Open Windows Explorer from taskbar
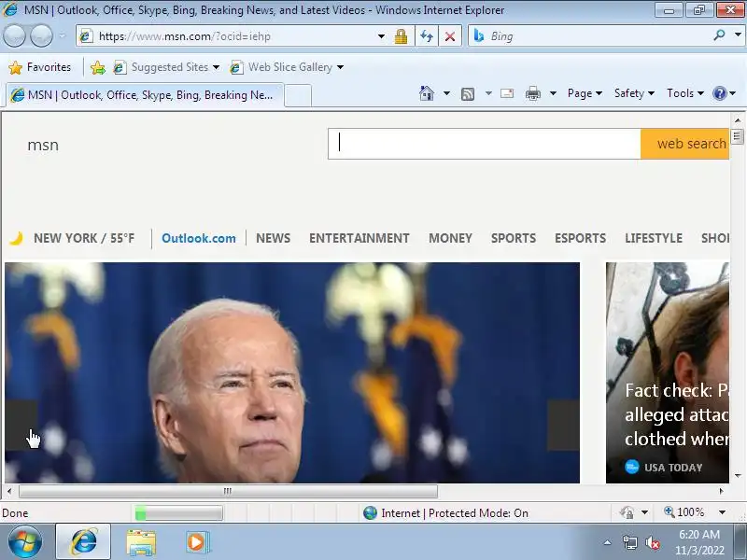Screen dimensions: 747x560 tap(141, 542)
